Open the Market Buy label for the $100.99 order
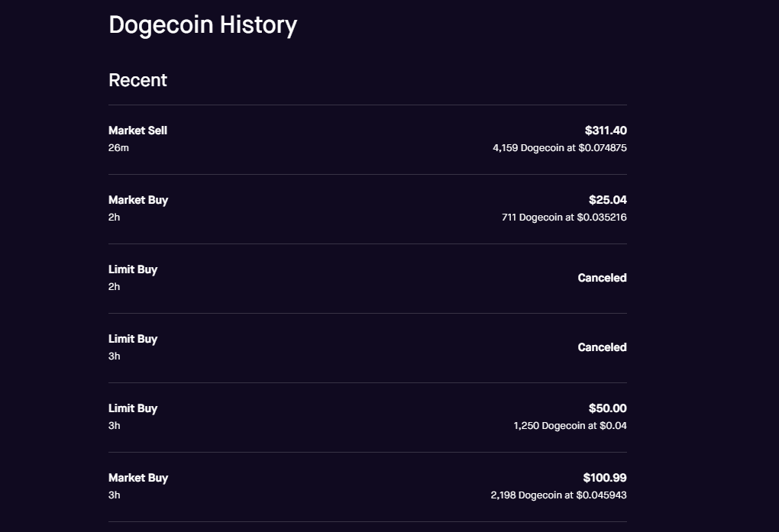Viewport: 779px width, 532px height. pos(138,478)
